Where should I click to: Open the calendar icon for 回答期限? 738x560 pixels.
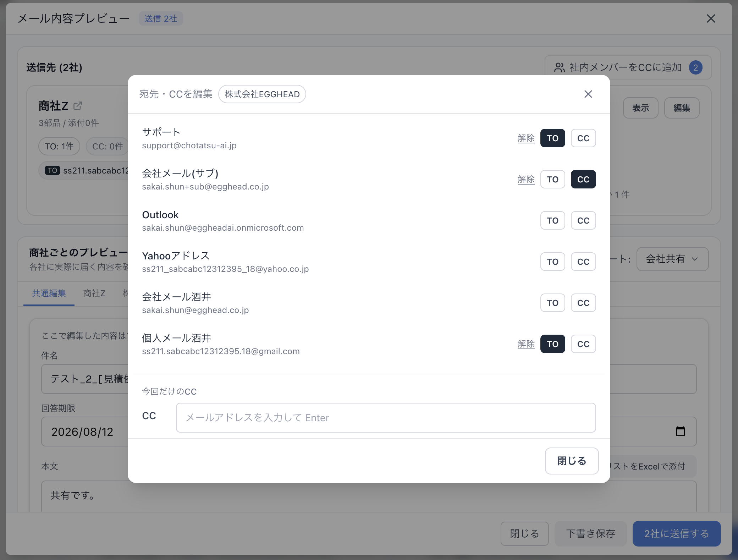click(680, 431)
